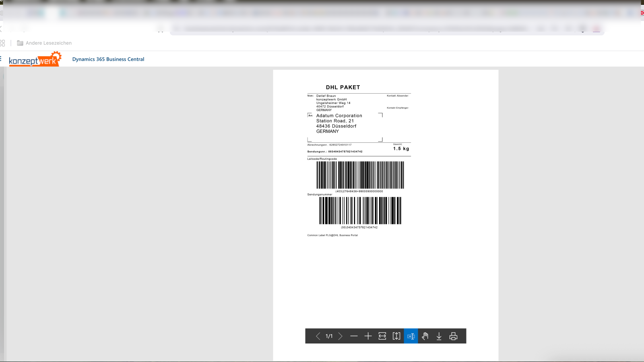Fit document to page width
The height and width of the screenshot is (362, 644).
click(382, 336)
